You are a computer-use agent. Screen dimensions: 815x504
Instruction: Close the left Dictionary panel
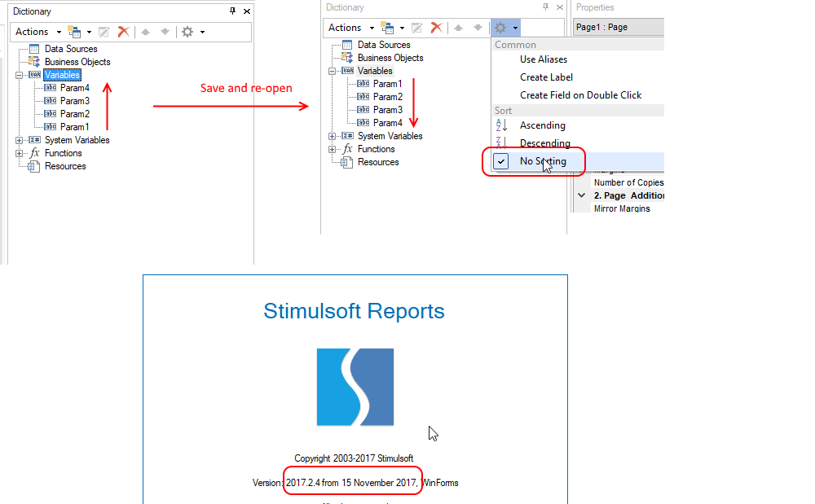pyautogui.click(x=247, y=11)
